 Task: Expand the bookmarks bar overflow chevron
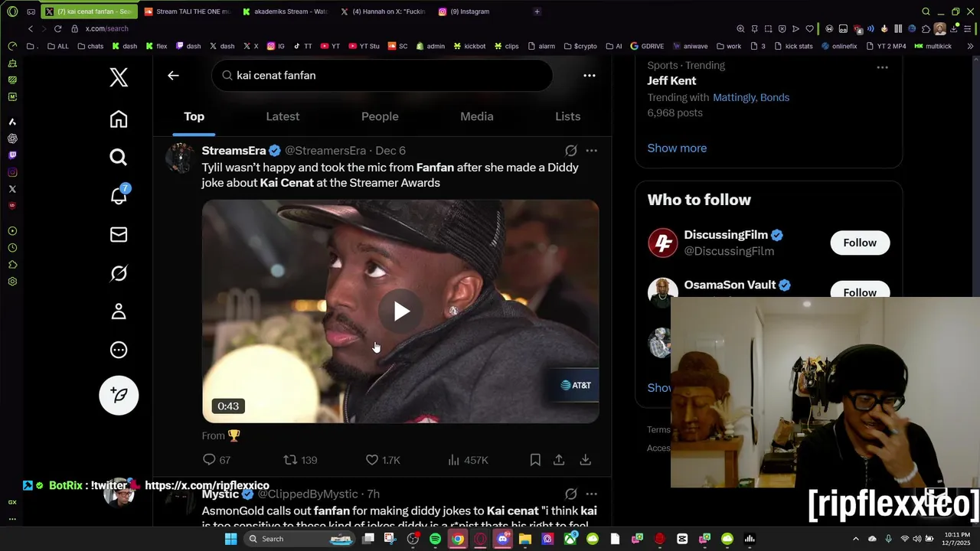[970, 46]
